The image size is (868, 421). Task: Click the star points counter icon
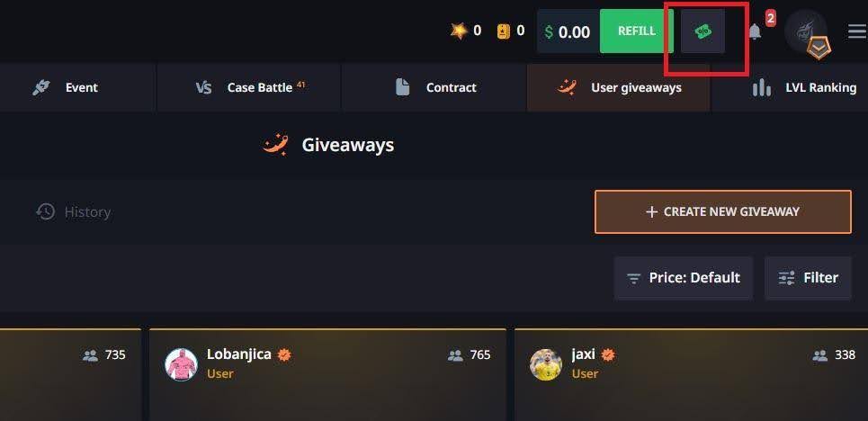(459, 31)
